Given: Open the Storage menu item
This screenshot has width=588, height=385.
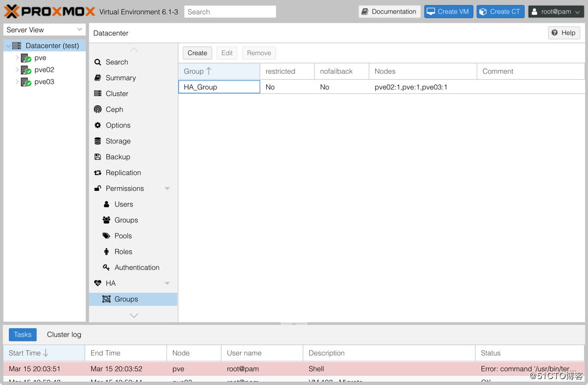Looking at the screenshot, I should [133, 141].
